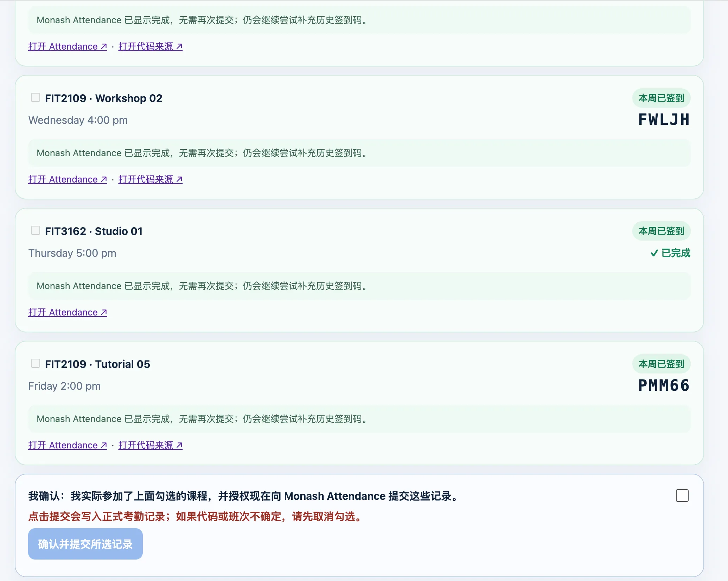Click the 已完成 status on Studio 01
The width and height of the screenshot is (728, 581).
click(670, 253)
